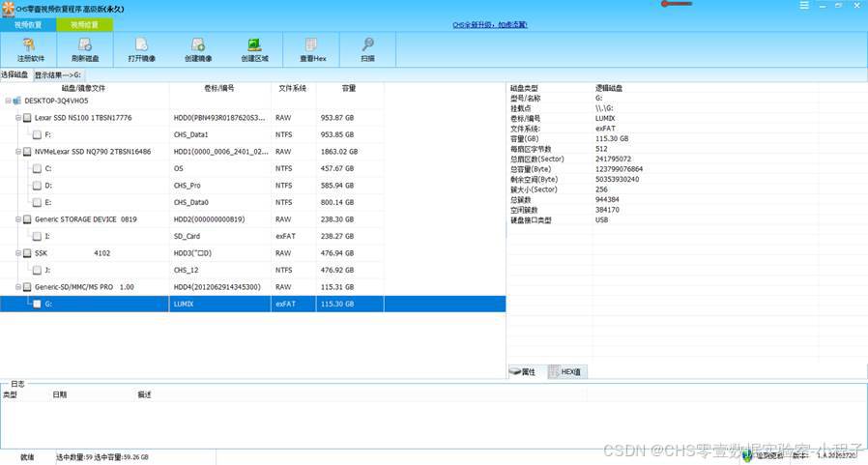Collapse the NVMeLexar SSD NQ790 node
Image resolution: width=868 pixels, height=465 pixels.
tap(18, 152)
